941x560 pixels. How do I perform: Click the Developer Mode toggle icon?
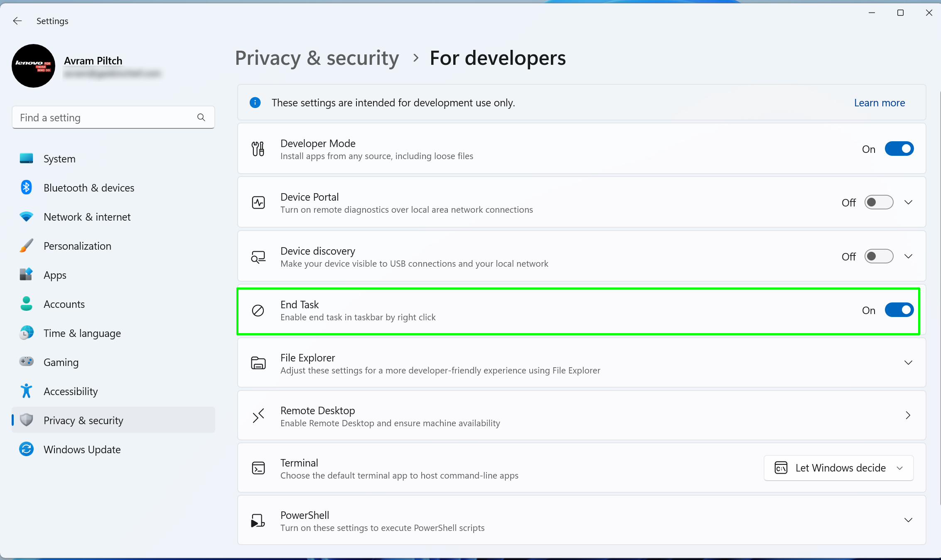coord(899,149)
